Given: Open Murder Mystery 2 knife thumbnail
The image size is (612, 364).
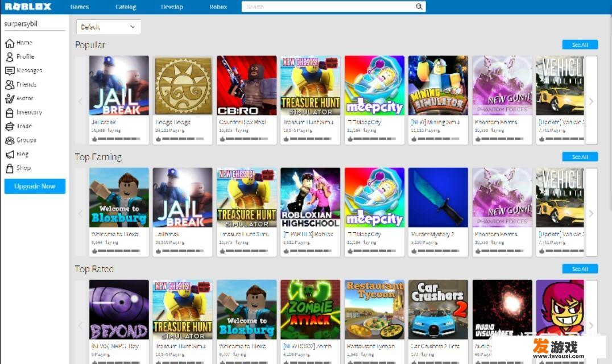Looking at the screenshot, I should tap(439, 197).
